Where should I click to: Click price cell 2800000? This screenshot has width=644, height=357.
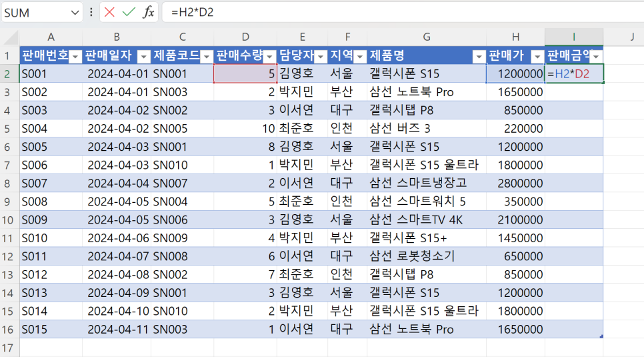[516, 183]
